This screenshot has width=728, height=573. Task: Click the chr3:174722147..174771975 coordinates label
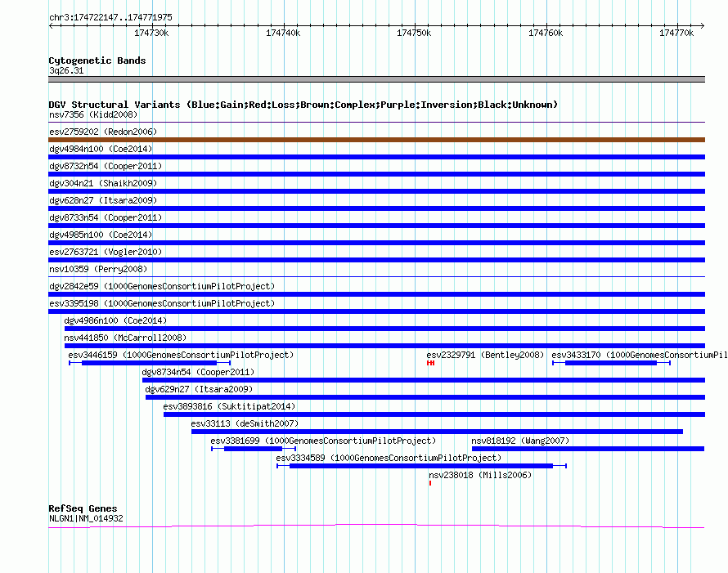[x=111, y=18]
